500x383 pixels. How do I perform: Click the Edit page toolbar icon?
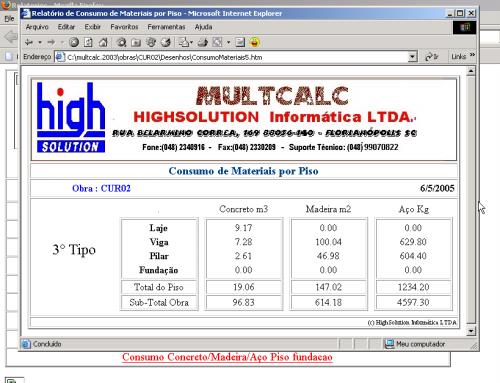coord(217,42)
